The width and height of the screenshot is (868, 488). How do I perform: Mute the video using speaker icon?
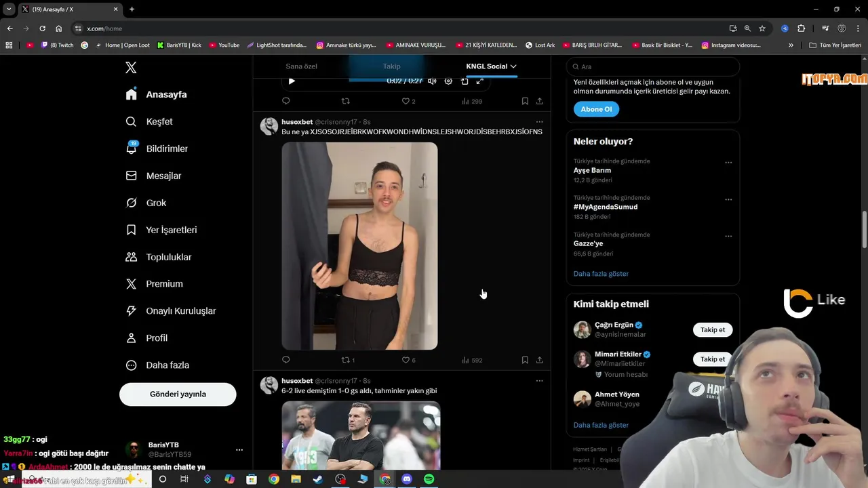(x=432, y=81)
